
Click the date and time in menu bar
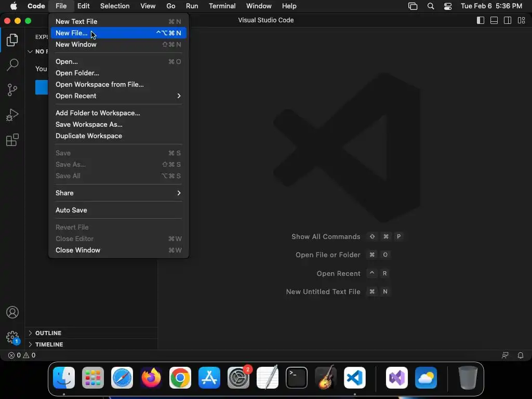(x=491, y=6)
